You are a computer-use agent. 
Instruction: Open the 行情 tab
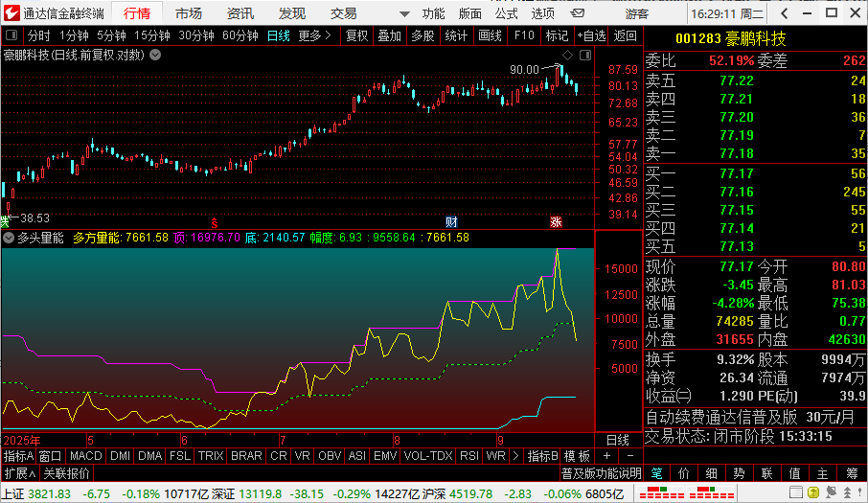[x=137, y=13]
